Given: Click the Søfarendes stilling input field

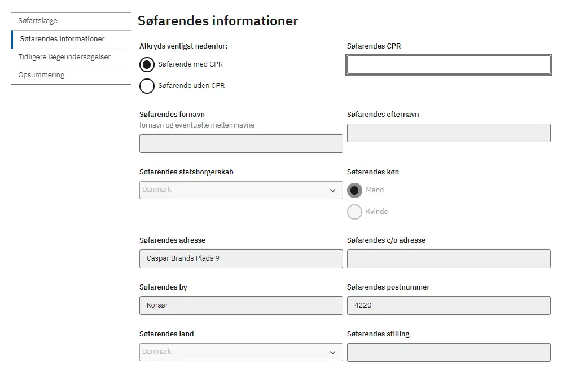Looking at the screenshot, I should pos(449,353).
